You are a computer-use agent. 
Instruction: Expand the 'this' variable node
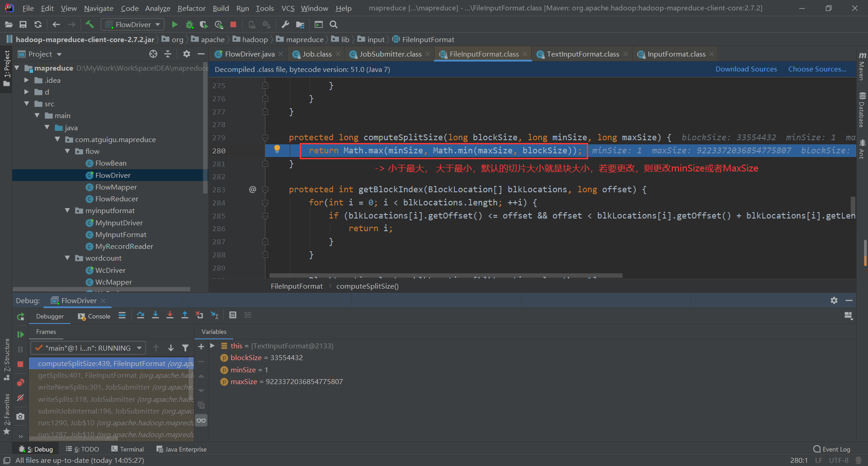click(212, 346)
